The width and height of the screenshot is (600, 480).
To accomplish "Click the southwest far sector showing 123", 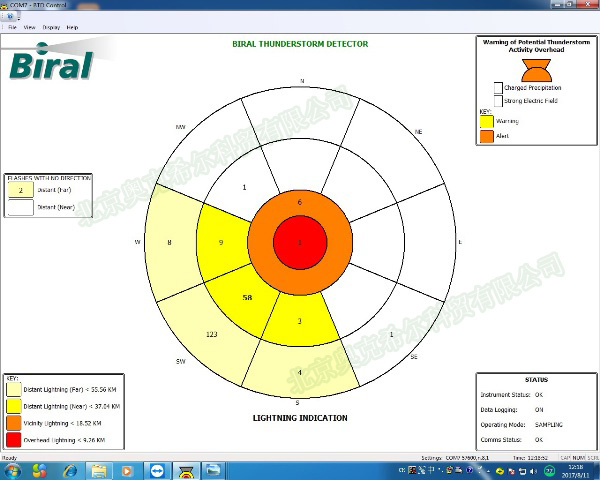I will coord(212,334).
